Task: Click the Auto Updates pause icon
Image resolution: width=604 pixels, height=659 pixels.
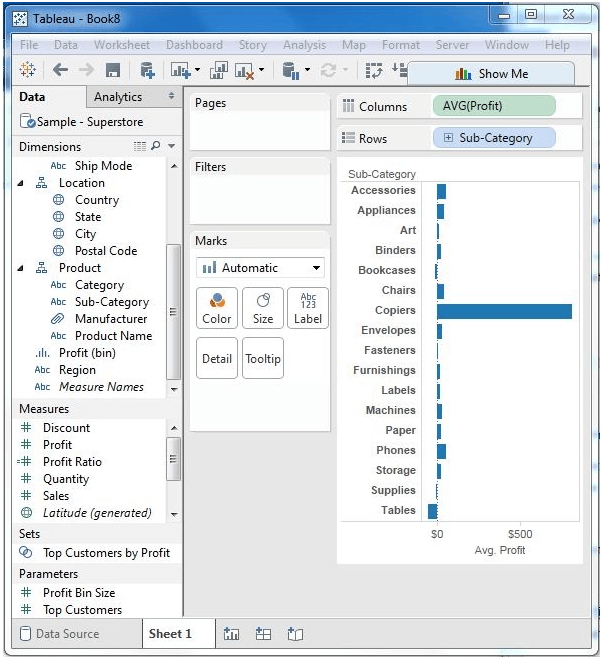Action: 291,70
